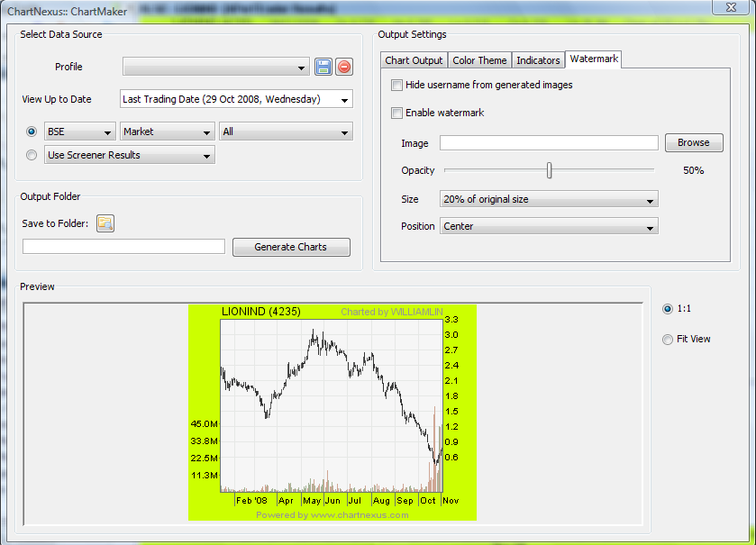Image resolution: width=756 pixels, height=545 pixels.
Task: Click the Opacity slider handle
Action: pos(549,170)
